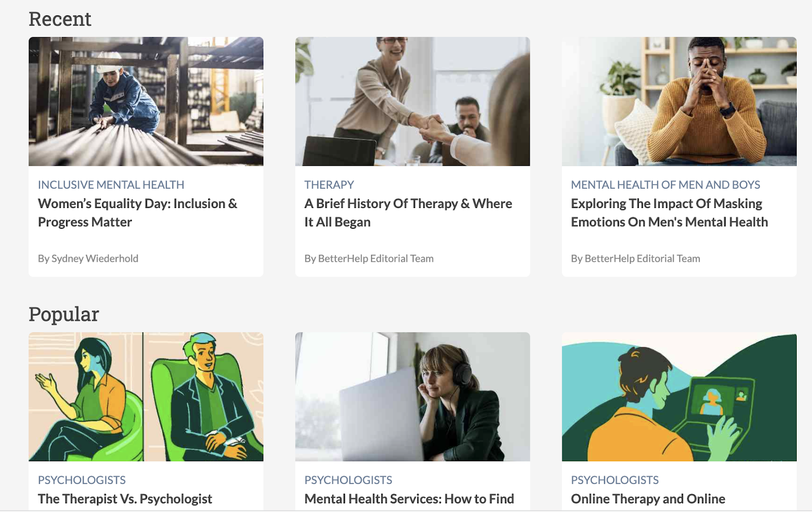Open The Therapist Vs. Psychologist article
Viewport: 812px width, 514px height.
pyautogui.click(x=125, y=499)
